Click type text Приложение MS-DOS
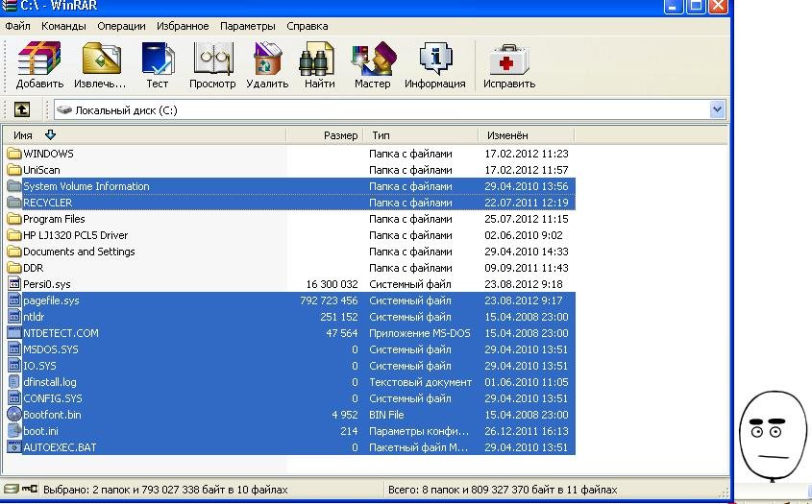The image size is (812, 504). click(x=420, y=333)
